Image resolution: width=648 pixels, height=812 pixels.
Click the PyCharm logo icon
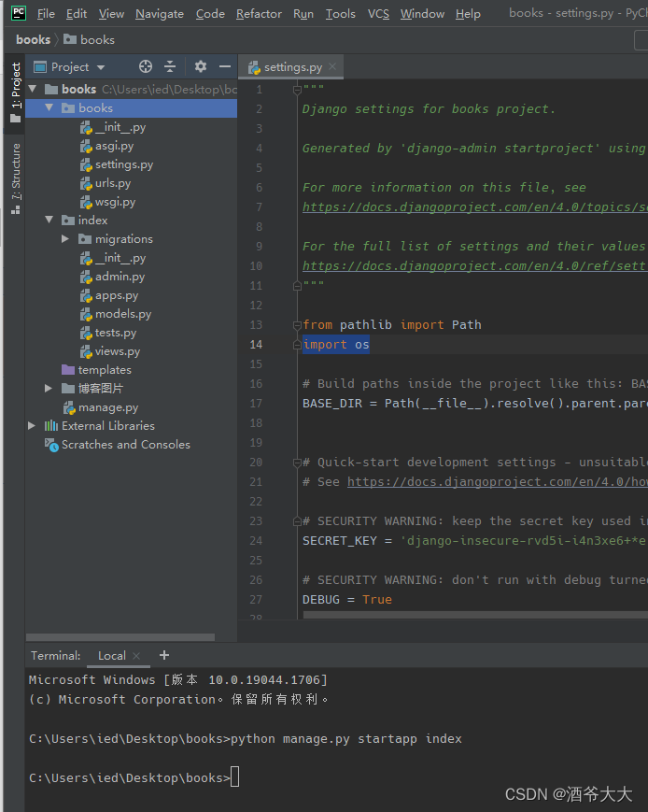click(19, 13)
